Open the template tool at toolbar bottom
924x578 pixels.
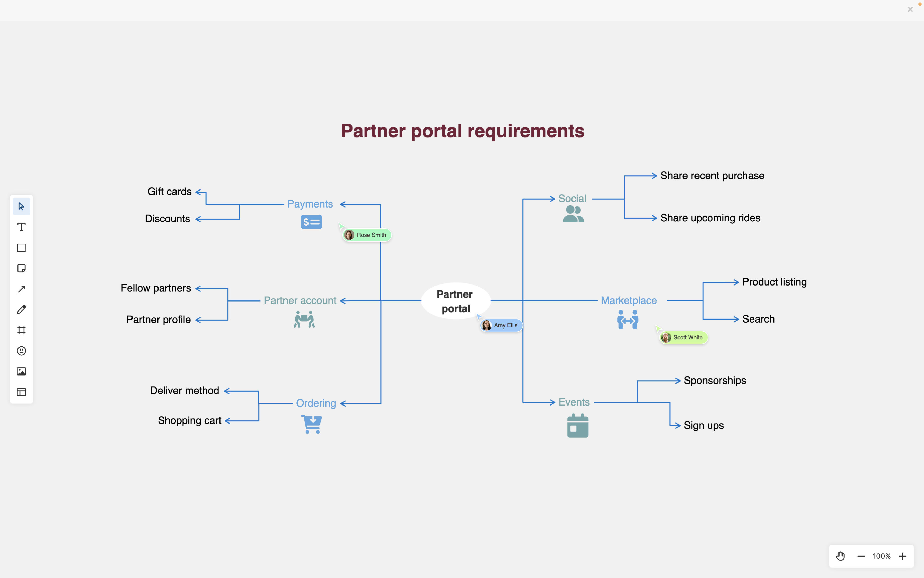tap(21, 392)
